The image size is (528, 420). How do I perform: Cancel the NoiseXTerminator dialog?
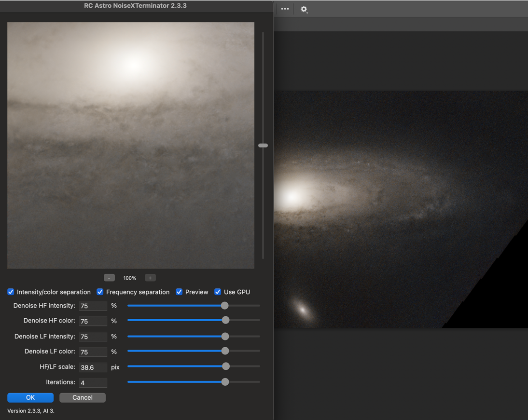click(x=82, y=397)
